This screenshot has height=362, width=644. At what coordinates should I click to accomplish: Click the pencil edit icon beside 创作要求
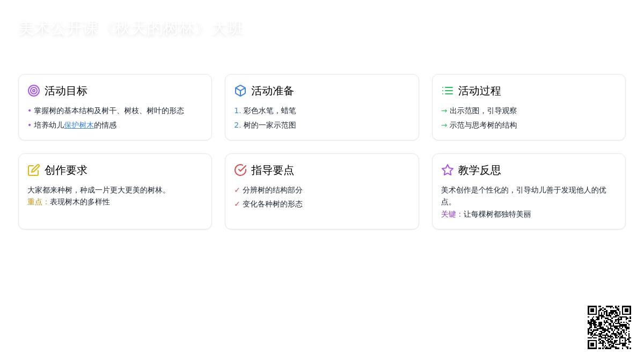point(34,170)
